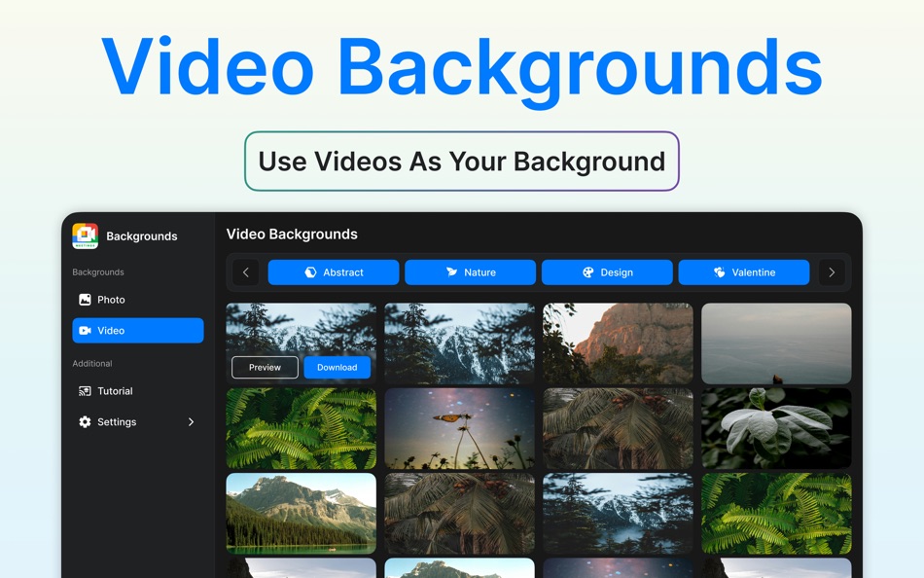
Task: Click the Valentine hearts icon
Action: 720,272
